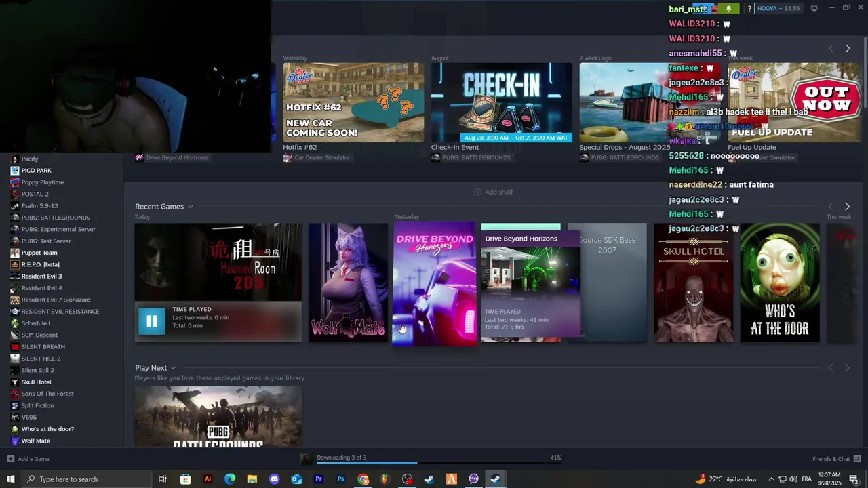Expand the Recent Games shelf dropdown

[191, 207]
